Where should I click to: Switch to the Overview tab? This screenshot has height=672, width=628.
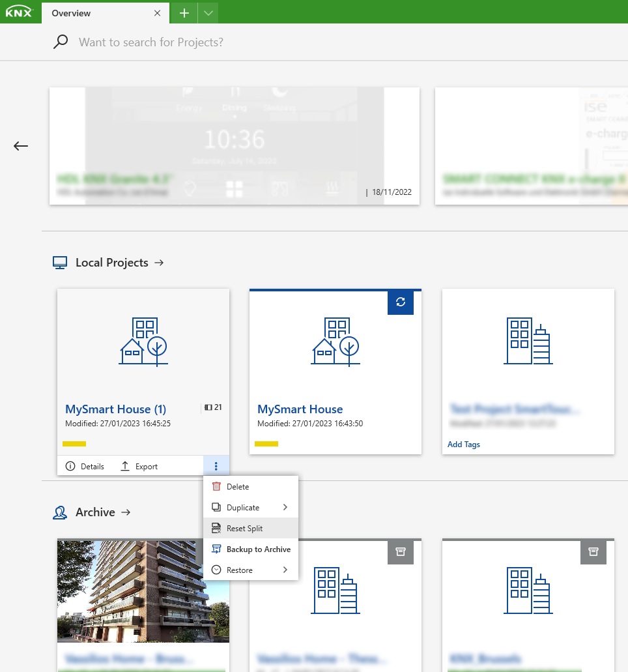point(71,12)
